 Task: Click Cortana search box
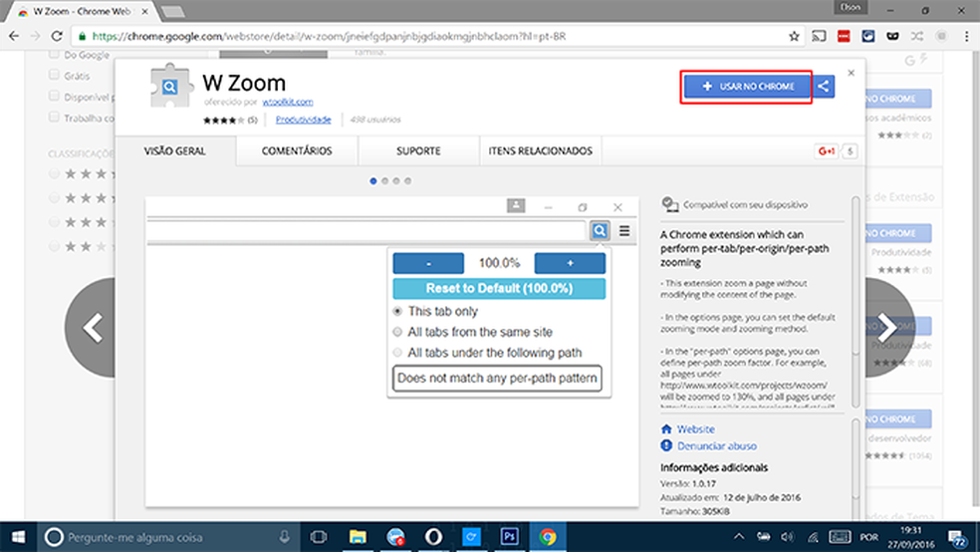168,537
